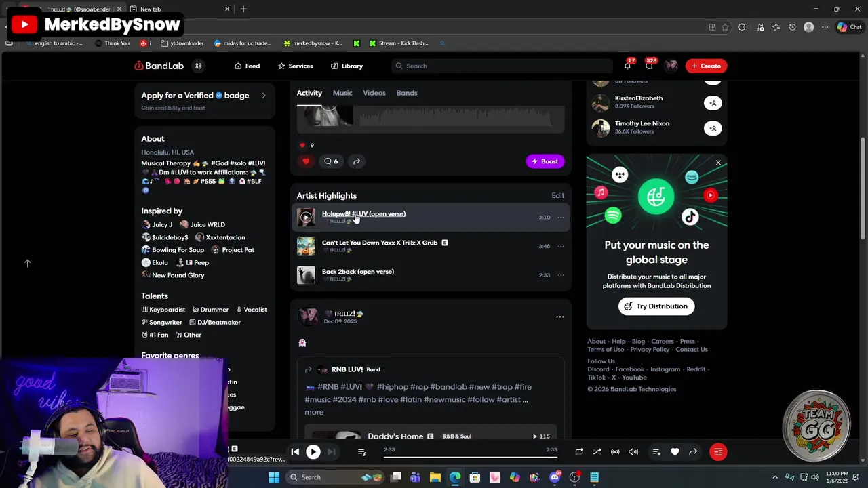Select Back 2back track thumbnail
This screenshot has height=488, width=868.
306,274
